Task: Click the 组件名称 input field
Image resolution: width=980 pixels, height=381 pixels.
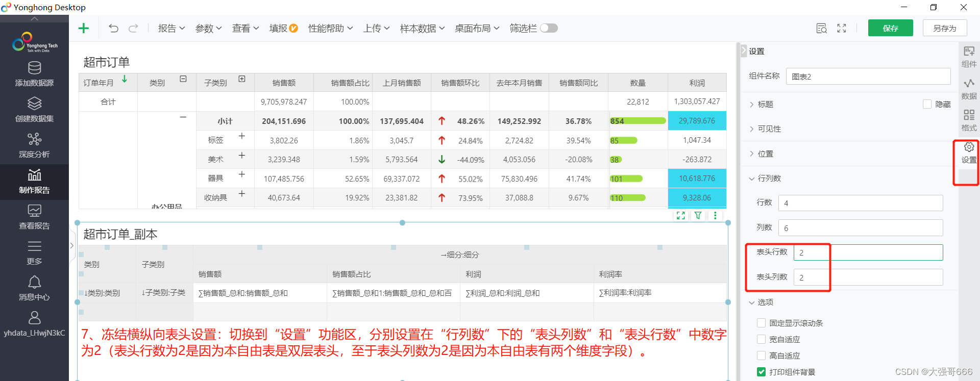Action: [868, 77]
